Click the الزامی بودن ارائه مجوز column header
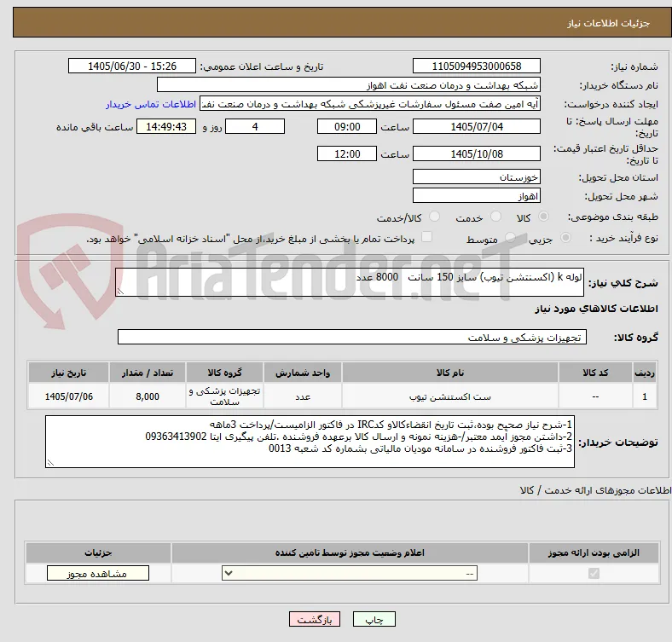 (x=594, y=552)
